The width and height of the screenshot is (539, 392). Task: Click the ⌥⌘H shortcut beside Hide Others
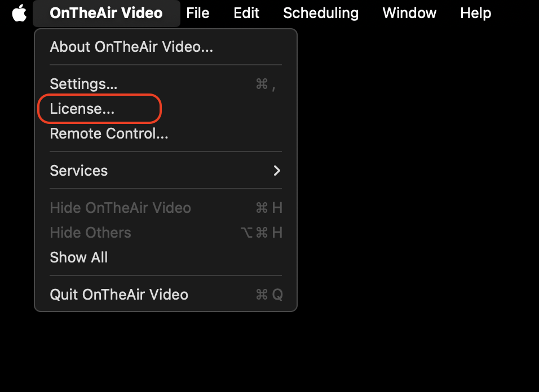(262, 233)
